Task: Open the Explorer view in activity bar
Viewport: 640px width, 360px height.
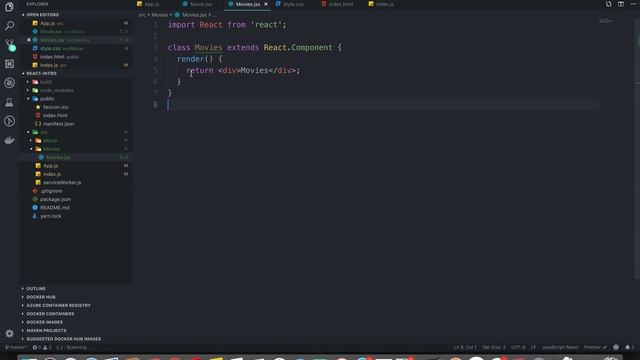Action: click(x=9, y=7)
